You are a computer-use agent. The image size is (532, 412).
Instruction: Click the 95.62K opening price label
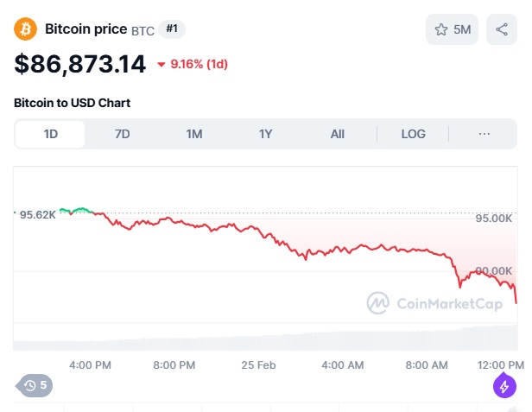(37, 214)
